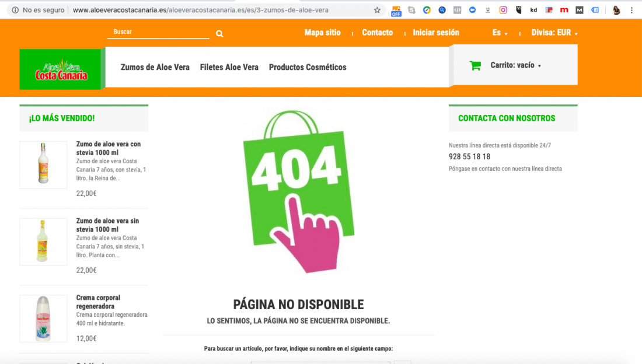Image resolution: width=642 pixels, height=364 pixels.
Task: Click the aloe juice with stevia bottle thumbnail
Action: [43, 165]
